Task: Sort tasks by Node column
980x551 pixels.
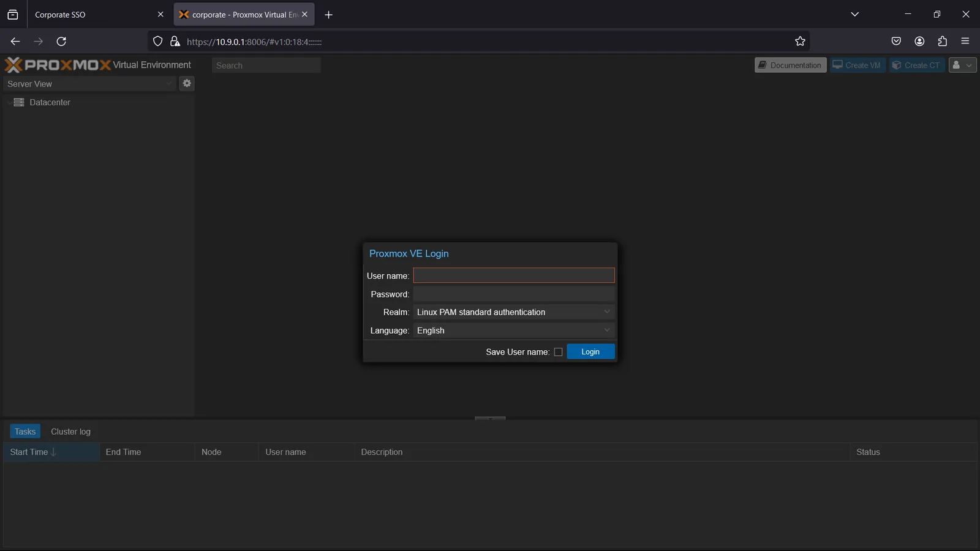Action: click(227, 452)
